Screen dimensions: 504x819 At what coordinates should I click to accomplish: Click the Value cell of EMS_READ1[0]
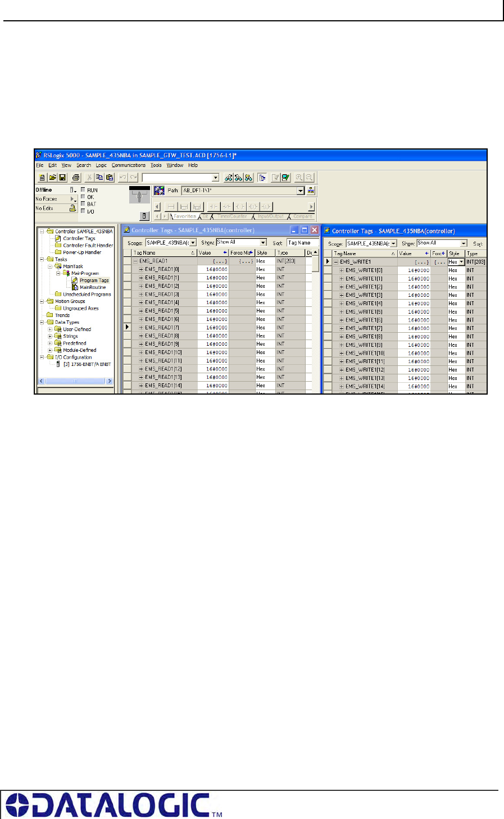pos(213,269)
